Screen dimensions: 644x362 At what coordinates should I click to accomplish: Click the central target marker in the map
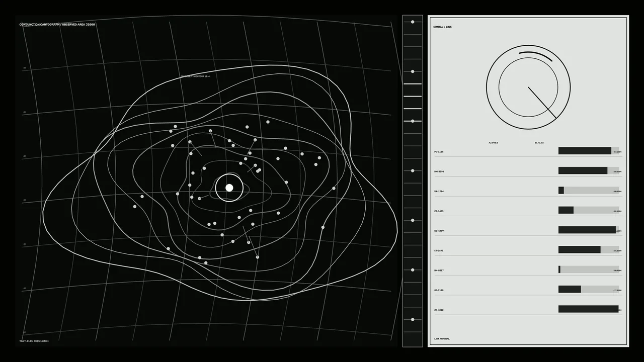click(x=229, y=188)
